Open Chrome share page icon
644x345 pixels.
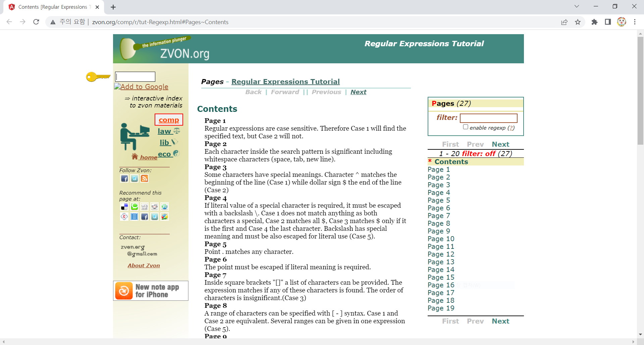point(564,22)
